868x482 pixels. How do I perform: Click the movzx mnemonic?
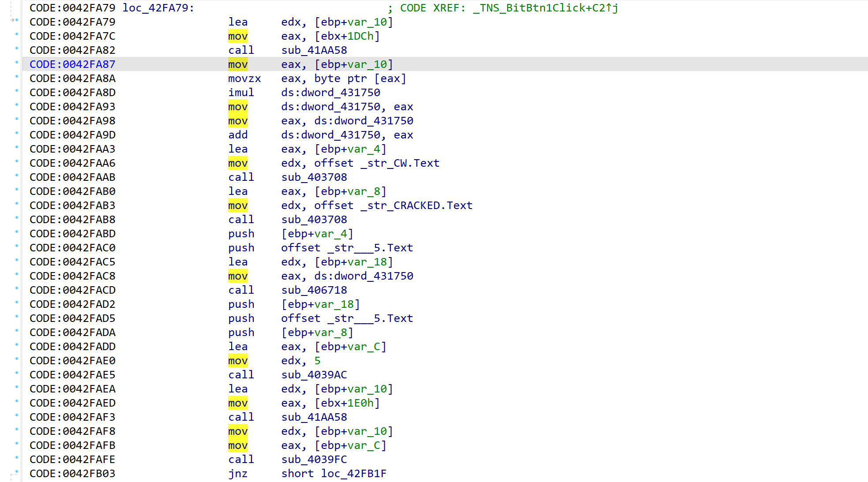pos(244,78)
